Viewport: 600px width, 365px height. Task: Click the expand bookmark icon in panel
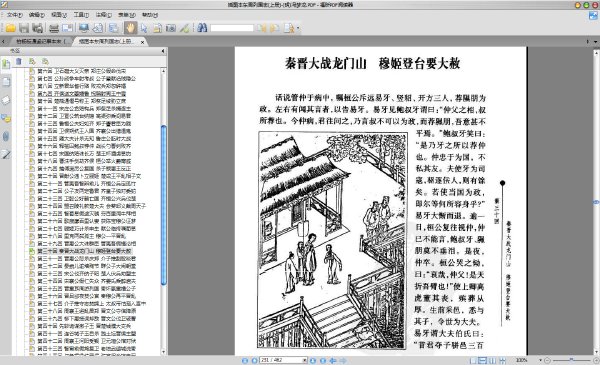(x=32, y=61)
